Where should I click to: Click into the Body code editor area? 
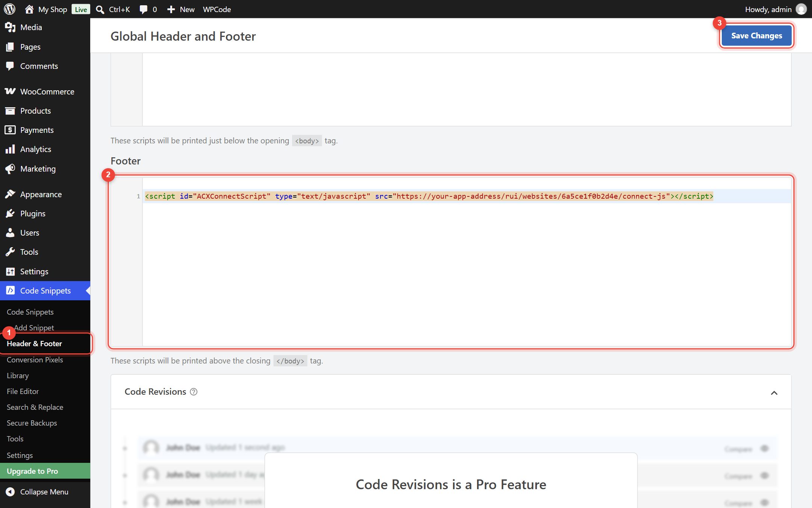(x=451, y=90)
